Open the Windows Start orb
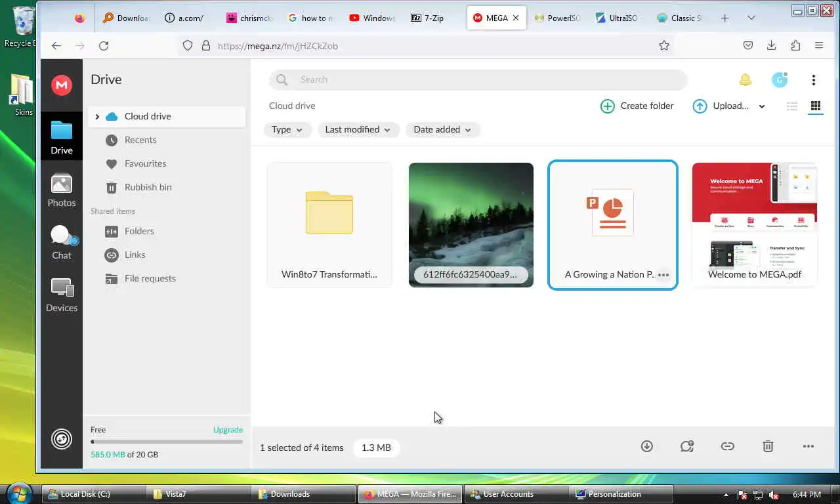 coord(18,493)
